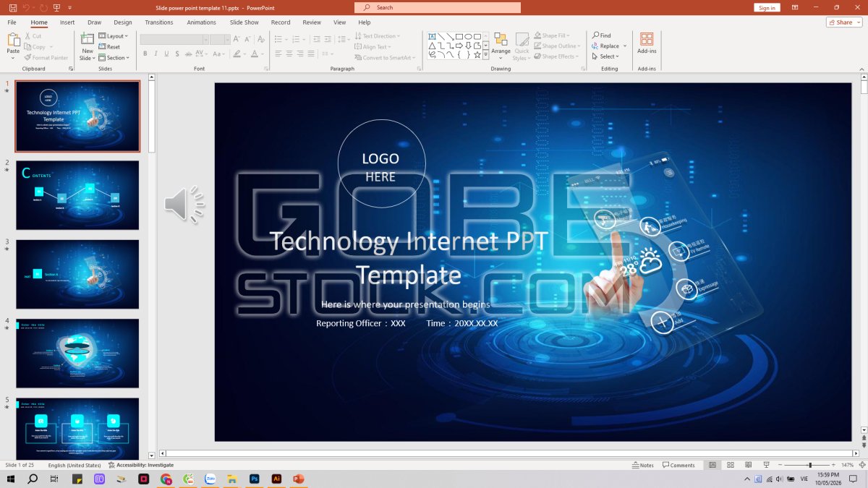Viewport: 868px width, 488px height.
Task: Click the 147% zoom level
Action: (x=848, y=465)
